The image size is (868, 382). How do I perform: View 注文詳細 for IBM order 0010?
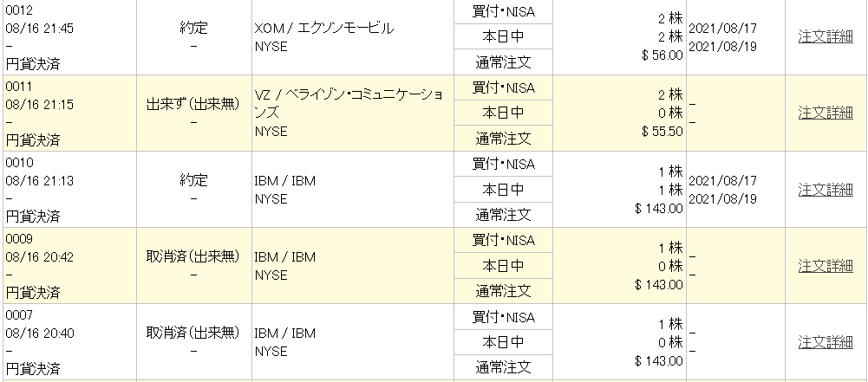[826, 189]
